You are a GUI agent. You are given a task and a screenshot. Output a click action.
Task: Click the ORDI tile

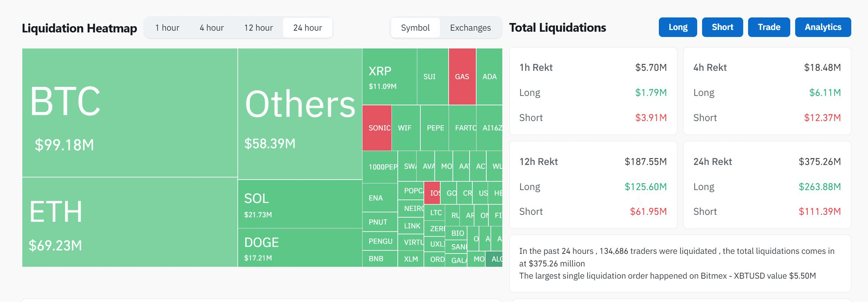(435, 259)
